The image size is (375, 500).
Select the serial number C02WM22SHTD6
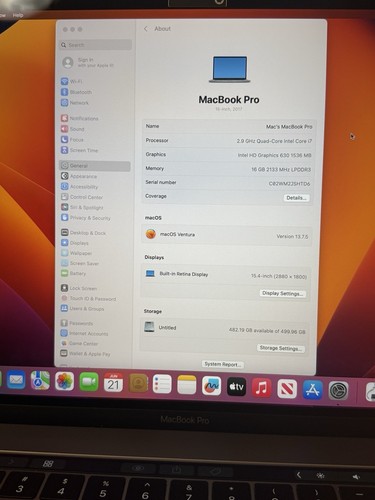tap(289, 183)
